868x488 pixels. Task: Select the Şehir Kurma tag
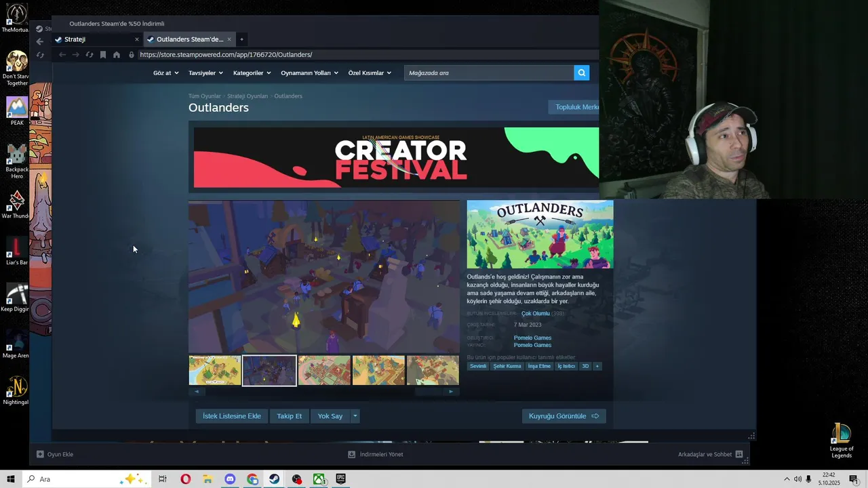(507, 366)
